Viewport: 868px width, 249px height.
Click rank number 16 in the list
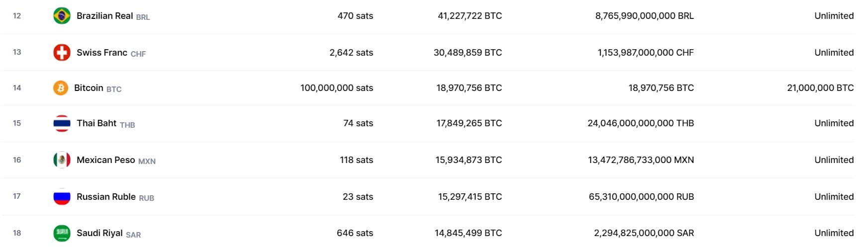pyautogui.click(x=17, y=160)
